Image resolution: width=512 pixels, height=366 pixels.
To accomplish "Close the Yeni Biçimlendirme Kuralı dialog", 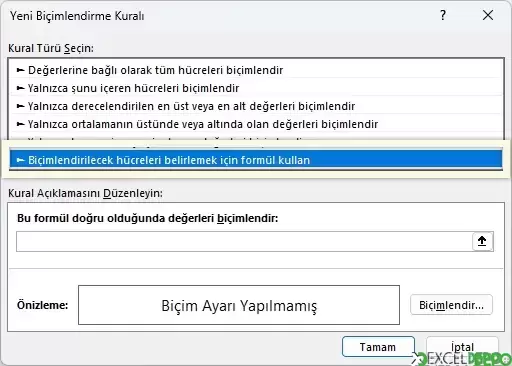I will (x=488, y=15).
